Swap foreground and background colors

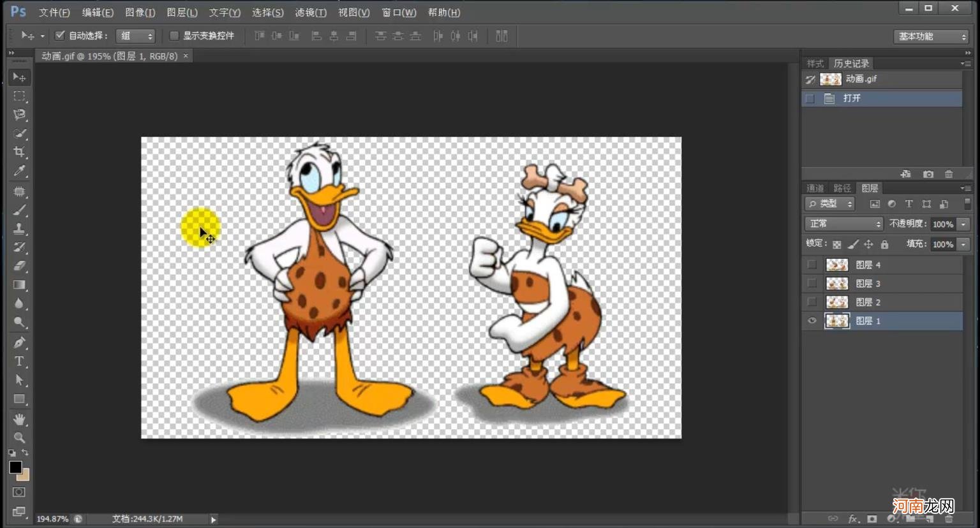pos(25,453)
